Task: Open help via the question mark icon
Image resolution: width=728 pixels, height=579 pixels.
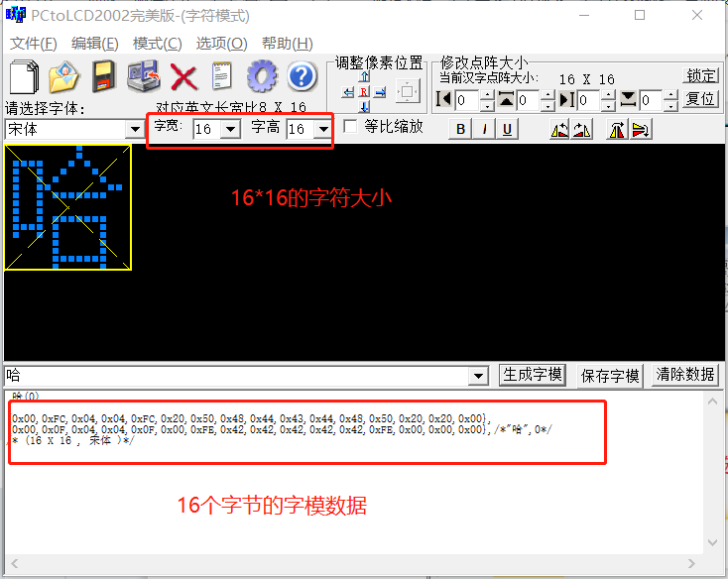Action: tap(303, 76)
